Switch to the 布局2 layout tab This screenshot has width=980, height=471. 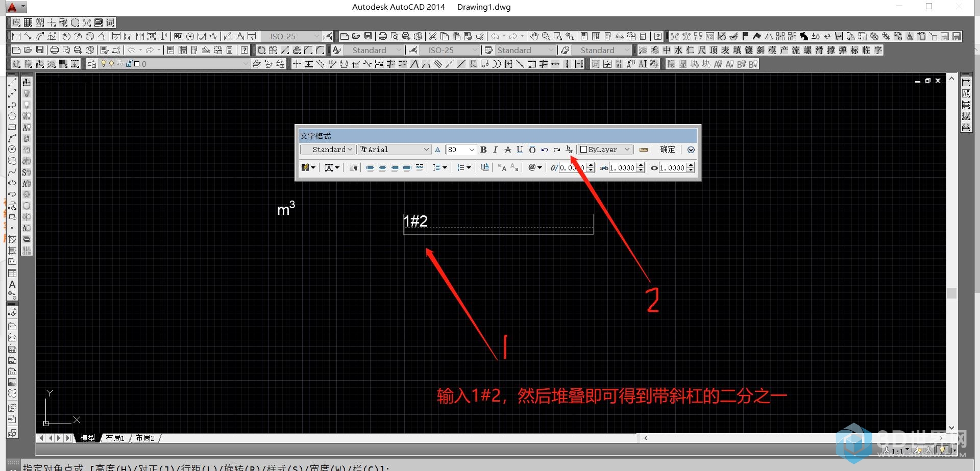145,438
